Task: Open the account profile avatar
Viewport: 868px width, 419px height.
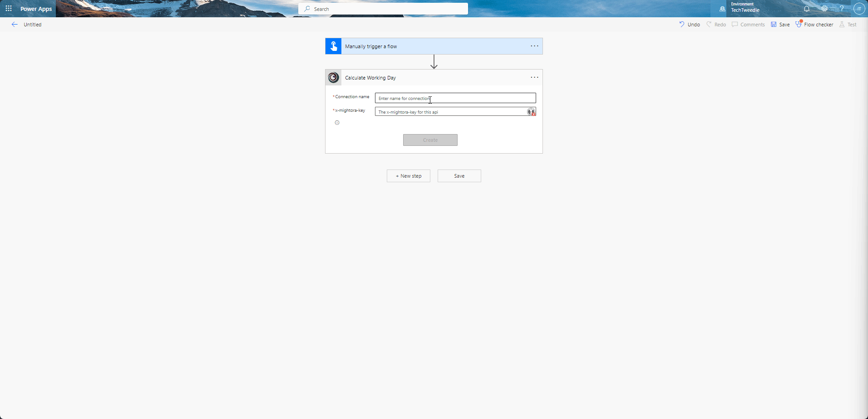Action: pyautogui.click(x=859, y=8)
